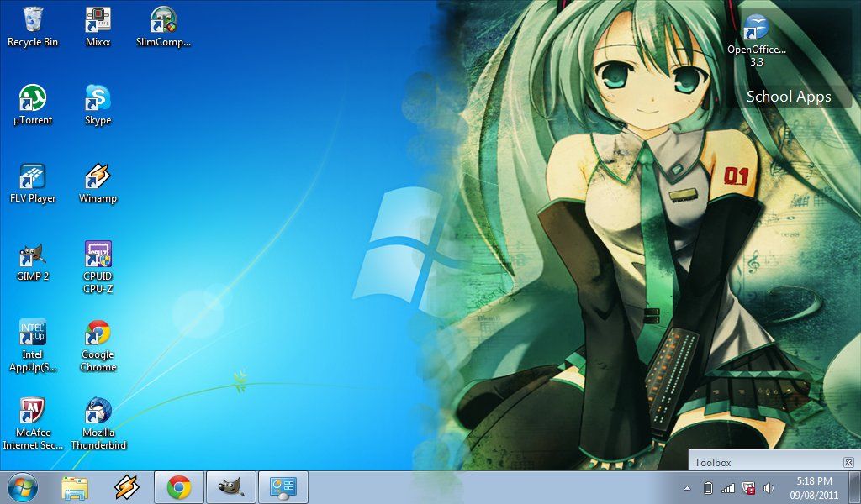The height and width of the screenshot is (504, 861).
Task: Open the Recycle Bin desktop icon
Action: [x=33, y=27]
